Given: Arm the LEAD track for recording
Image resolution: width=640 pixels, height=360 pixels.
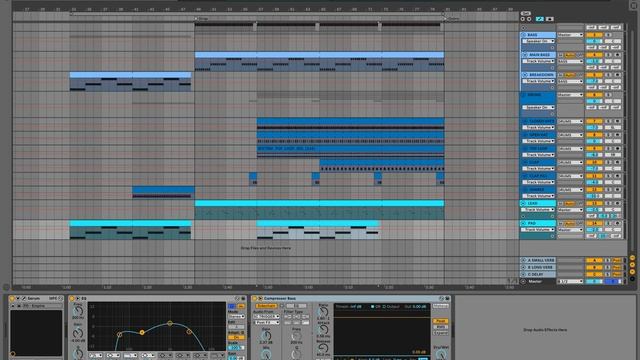Looking at the screenshot, I should 618,203.
